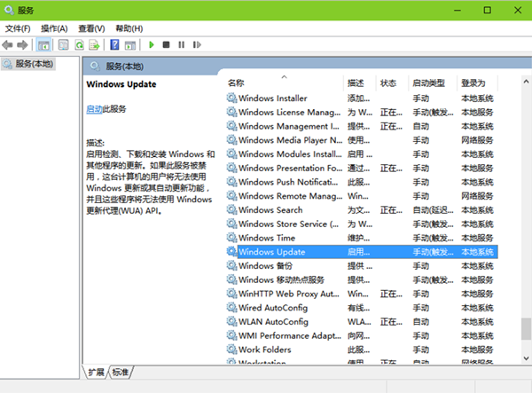Click the highlighted Windows Update service name
This screenshot has width=532, height=393.
pos(272,251)
